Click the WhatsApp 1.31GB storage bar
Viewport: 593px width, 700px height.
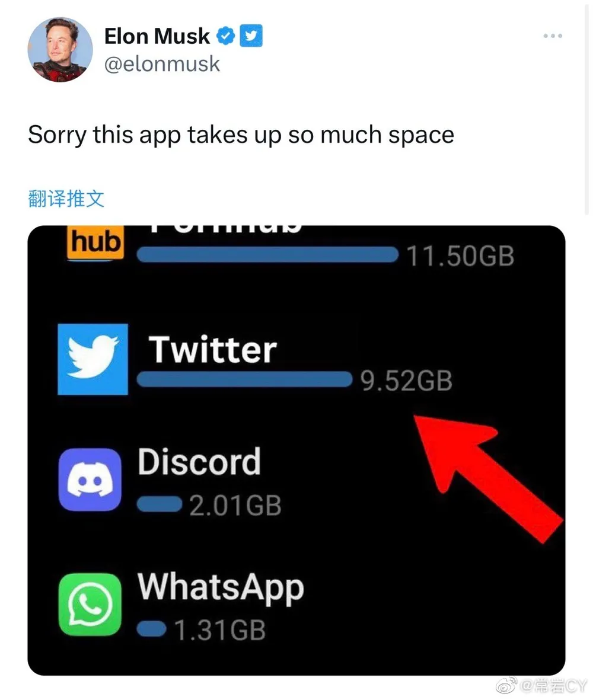pos(152,629)
